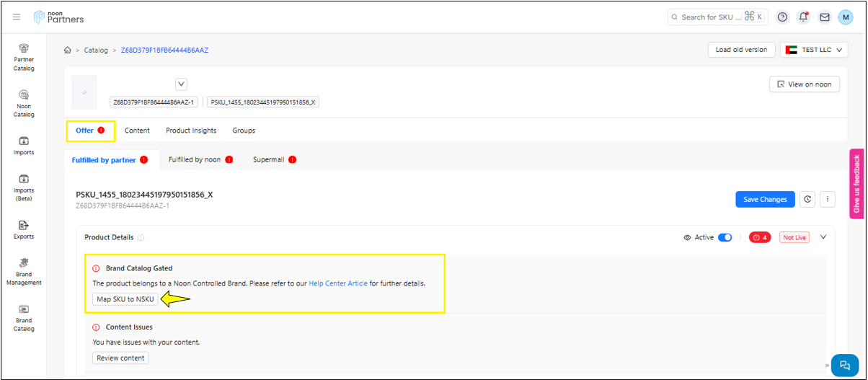Open the Help Center Article link
868x380 pixels.
coord(337,283)
